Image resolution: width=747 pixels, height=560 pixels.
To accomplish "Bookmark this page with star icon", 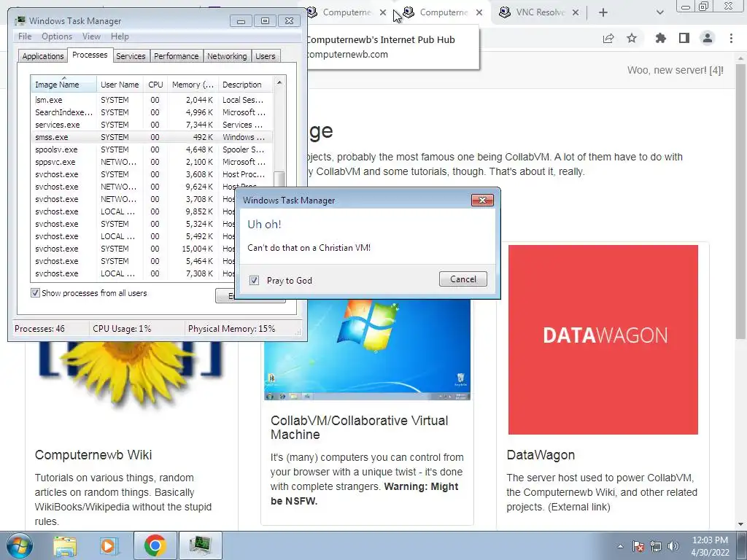I will click(632, 38).
